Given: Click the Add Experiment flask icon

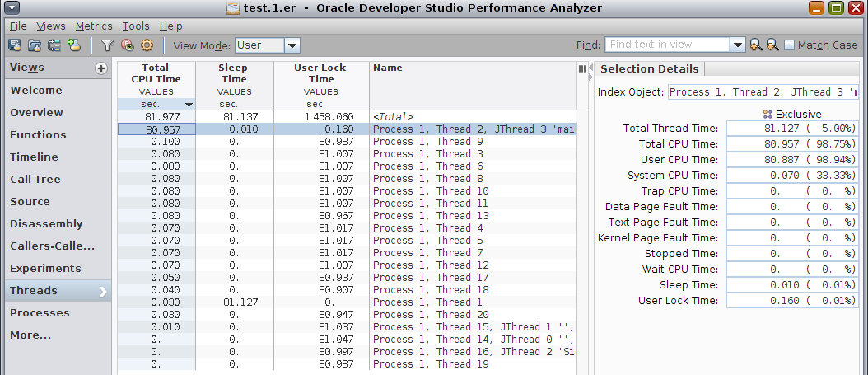Looking at the screenshot, I should (x=73, y=45).
